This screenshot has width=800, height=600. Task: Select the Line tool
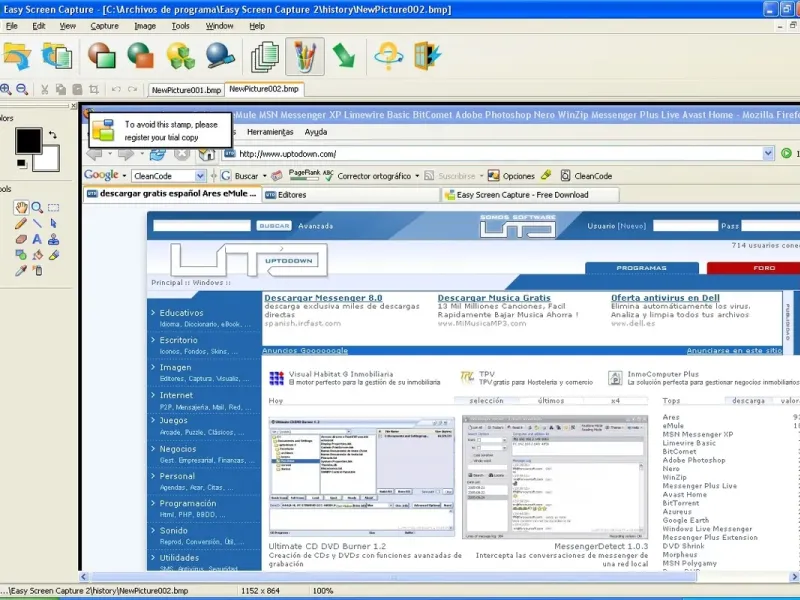[x=37, y=223]
